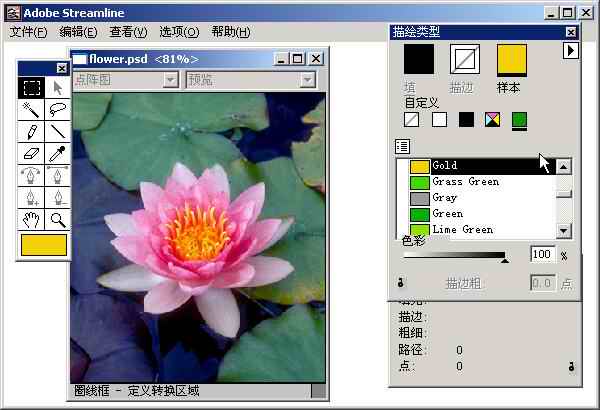Choose the white custom swatch
The width and height of the screenshot is (600, 410).
(439, 119)
